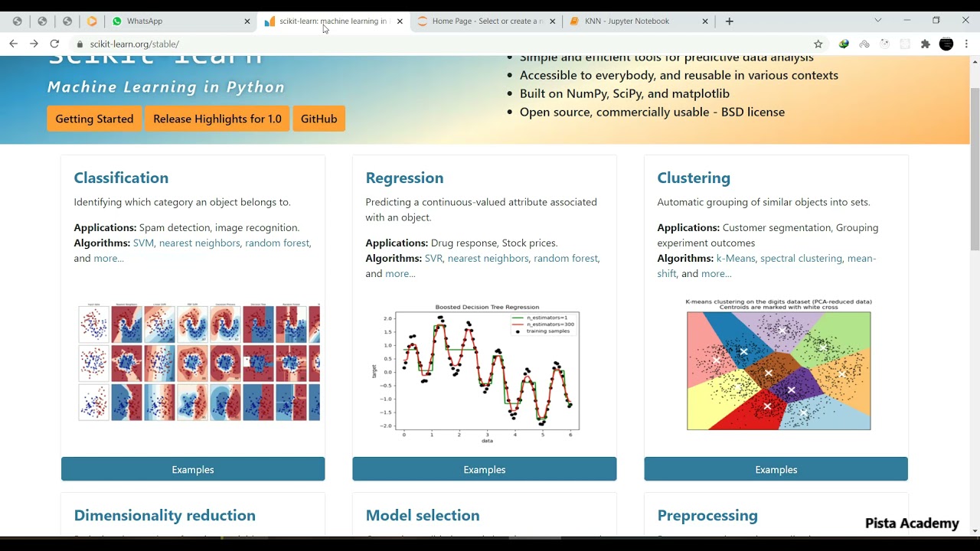The height and width of the screenshot is (551, 980).
Task: Open the SVM link under Classification
Action: pyautogui.click(x=143, y=243)
